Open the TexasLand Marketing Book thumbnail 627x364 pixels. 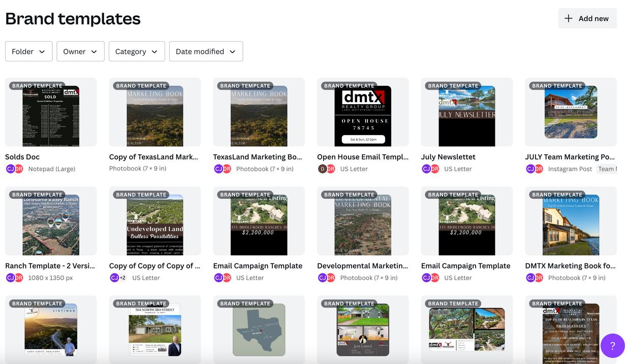pyautogui.click(x=259, y=112)
